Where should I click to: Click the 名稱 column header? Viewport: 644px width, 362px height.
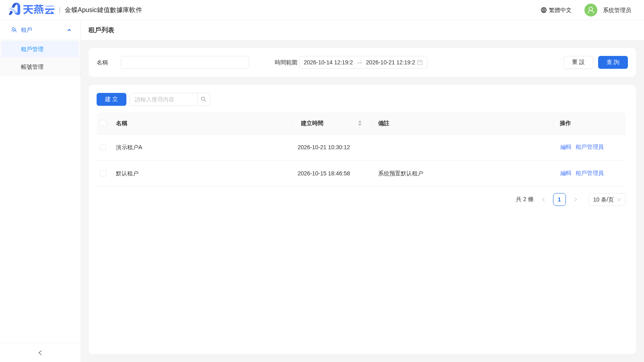point(122,123)
